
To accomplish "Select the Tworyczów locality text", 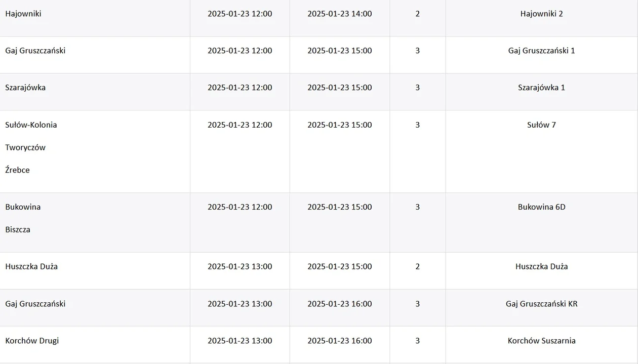I will (25, 148).
